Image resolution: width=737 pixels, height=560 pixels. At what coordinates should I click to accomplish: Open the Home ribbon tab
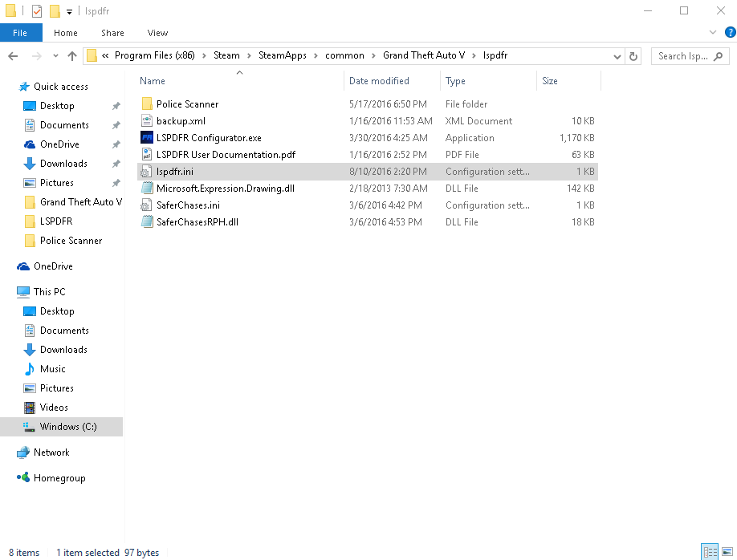(65, 33)
